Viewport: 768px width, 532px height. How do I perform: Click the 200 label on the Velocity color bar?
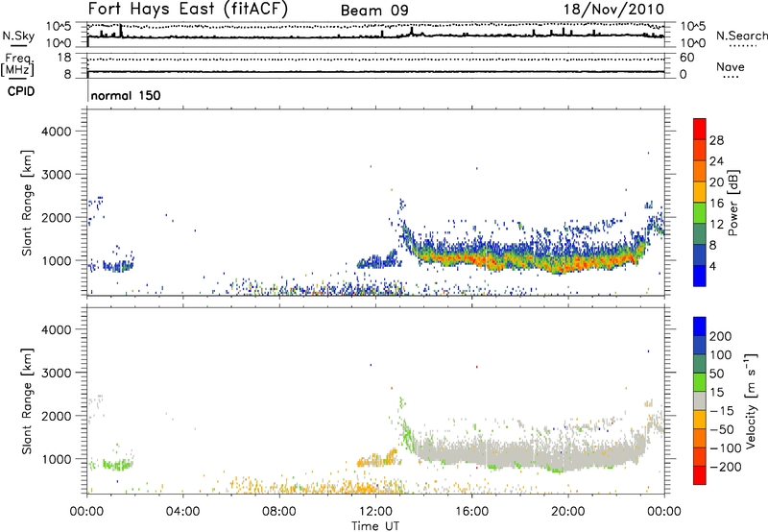(x=721, y=336)
